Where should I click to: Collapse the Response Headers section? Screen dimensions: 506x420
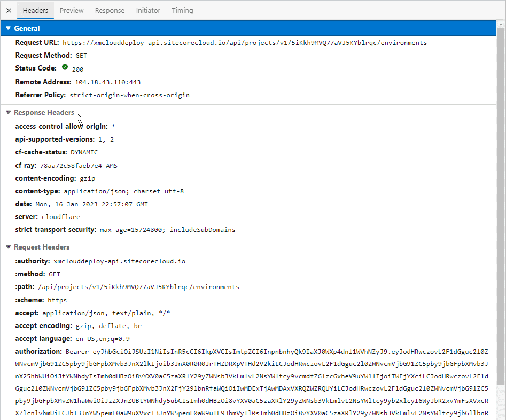tap(9, 113)
